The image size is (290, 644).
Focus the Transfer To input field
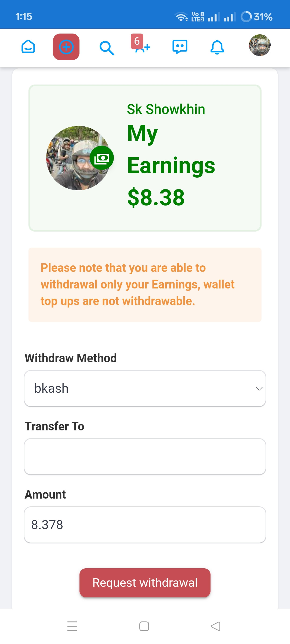(x=145, y=457)
